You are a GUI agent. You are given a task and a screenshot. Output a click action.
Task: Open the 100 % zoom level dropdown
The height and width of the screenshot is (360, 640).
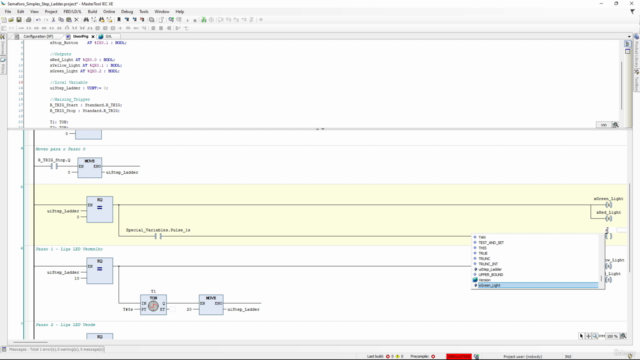pos(611,336)
